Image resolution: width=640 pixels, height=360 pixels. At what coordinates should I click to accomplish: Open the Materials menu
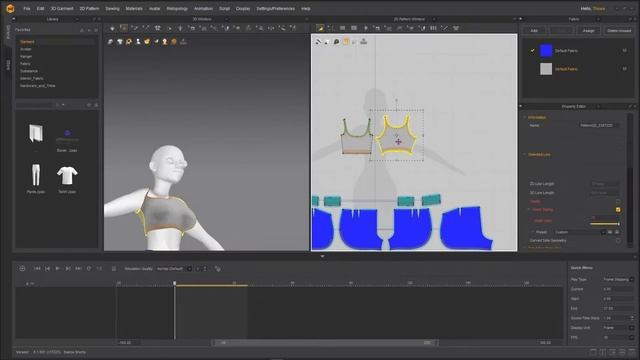pyautogui.click(x=134, y=8)
